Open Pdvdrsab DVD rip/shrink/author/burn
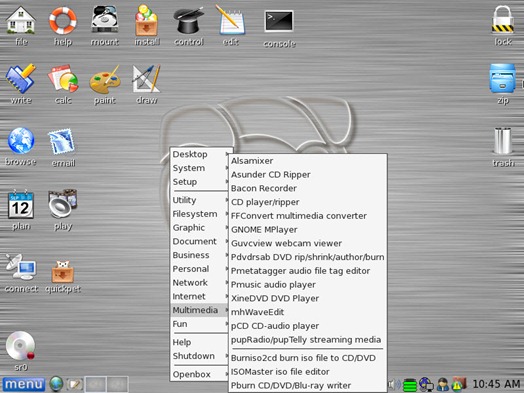The width and height of the screenshot is (524, 393). click(308, 257)
